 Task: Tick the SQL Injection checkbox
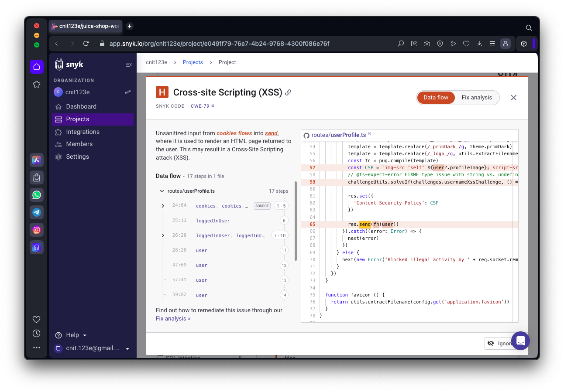[160, 358]
